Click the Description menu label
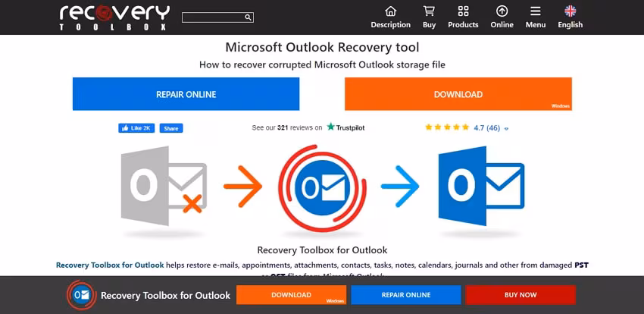The width and height of the screenshot is (644, 314). 391,25
